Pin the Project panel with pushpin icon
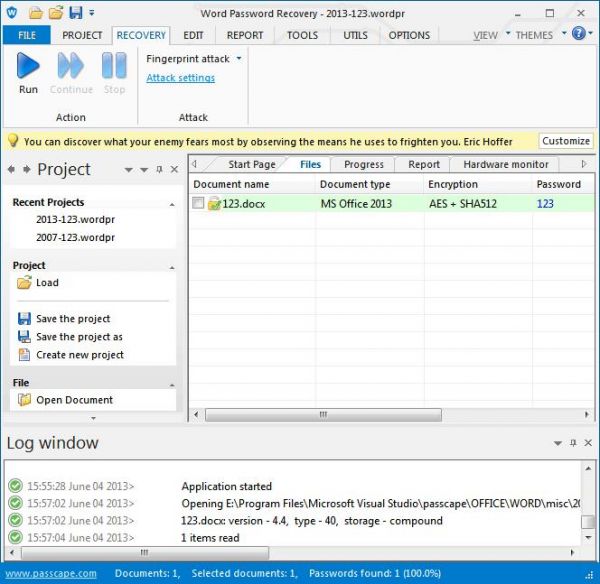Screen dimensions: 600x584 (159, 170)
